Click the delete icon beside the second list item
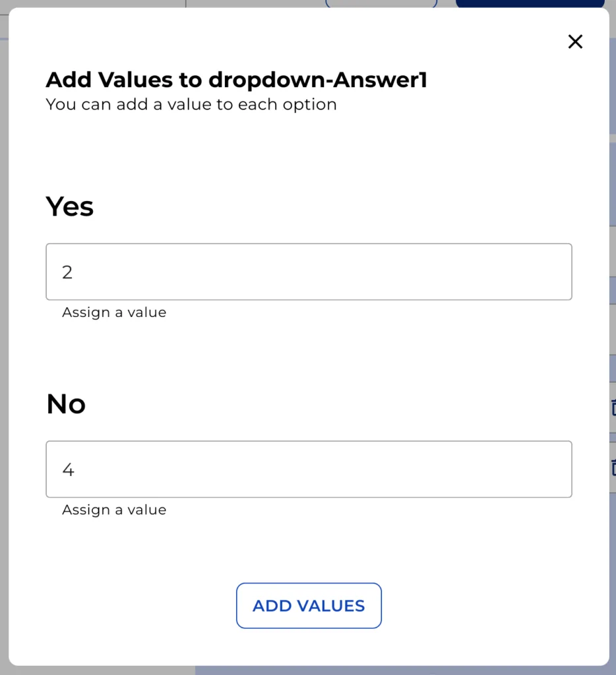Screen dimensions: 616x675 [613, 469]
